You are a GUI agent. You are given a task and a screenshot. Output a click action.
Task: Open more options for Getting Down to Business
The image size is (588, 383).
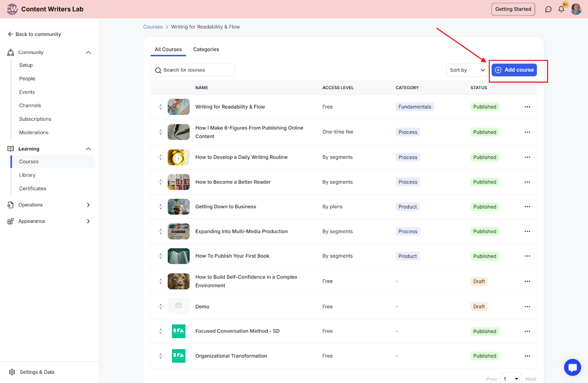527,207
